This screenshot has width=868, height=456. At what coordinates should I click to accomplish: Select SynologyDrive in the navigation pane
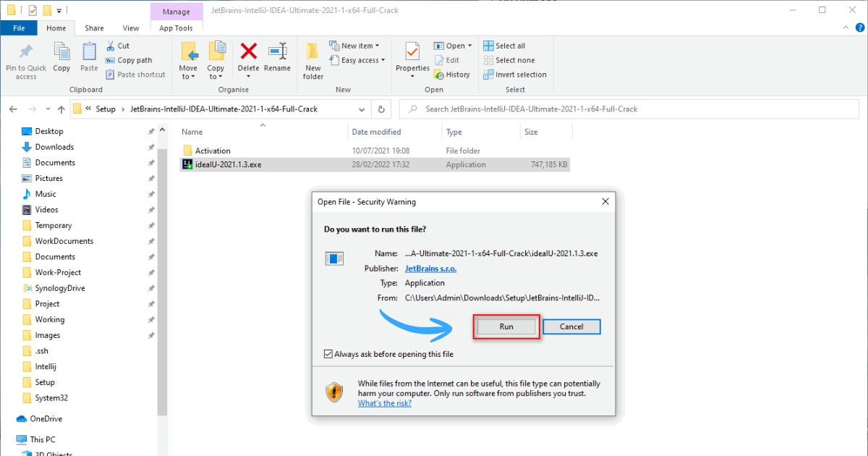click(60, 288)
